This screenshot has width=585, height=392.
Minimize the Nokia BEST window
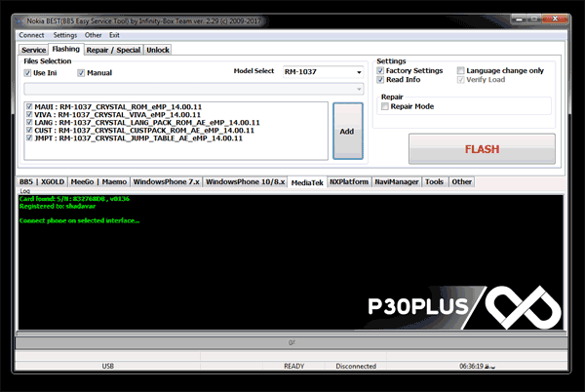(x=519, y=20)
